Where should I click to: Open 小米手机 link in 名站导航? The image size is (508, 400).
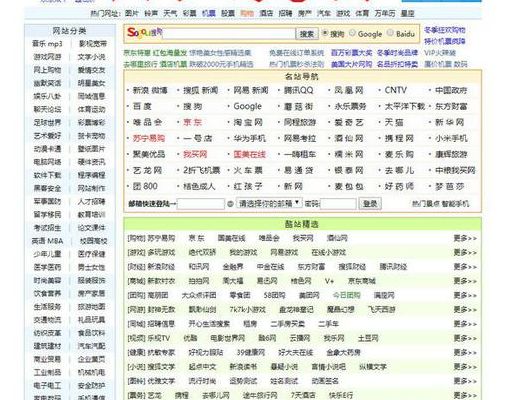coord(451,138)
